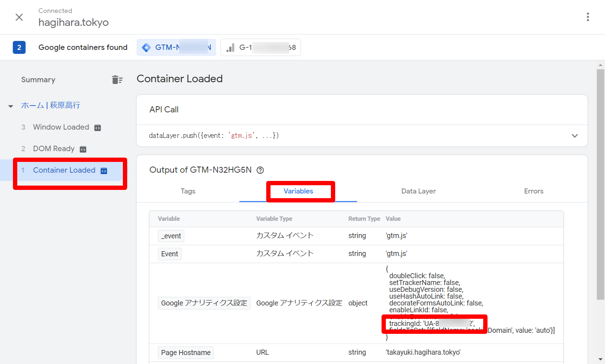Switch to the Tags tab
Image resolution: width=605 pixels, height=364 pixels.
188,191
